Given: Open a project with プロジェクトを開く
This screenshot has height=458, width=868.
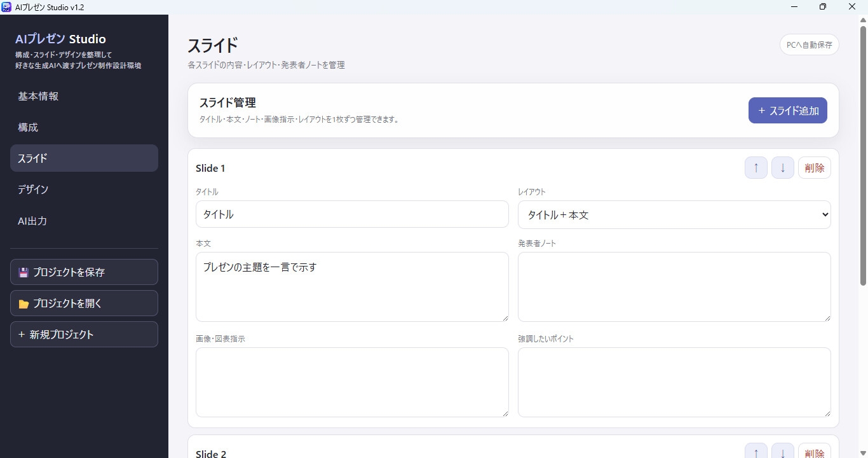Looking at the screenshot, I should point(84,303).
